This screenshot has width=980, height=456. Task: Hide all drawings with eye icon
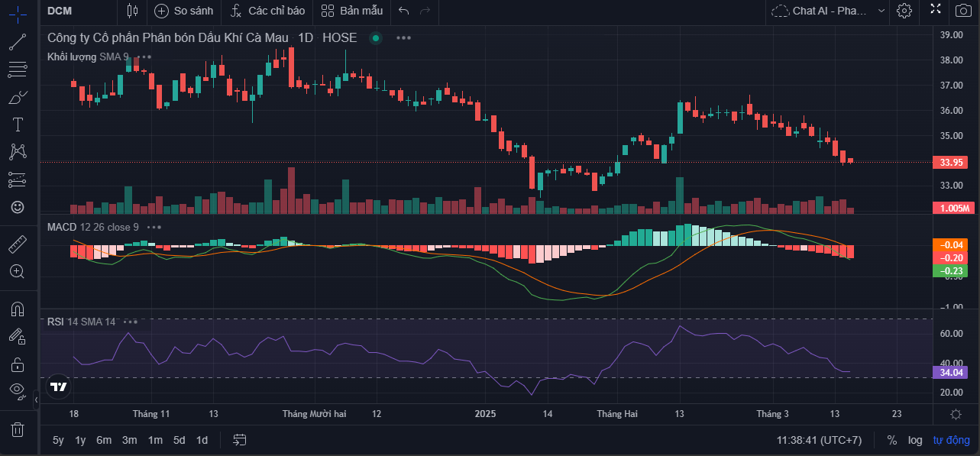(x=17, y=391)
